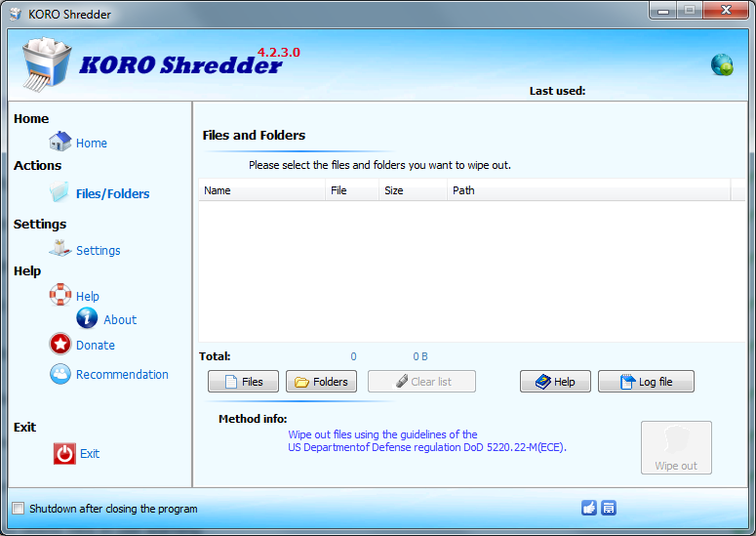Sort list by File column header
The width and height of the screenshot is (756, 536).
pos(352,190)
